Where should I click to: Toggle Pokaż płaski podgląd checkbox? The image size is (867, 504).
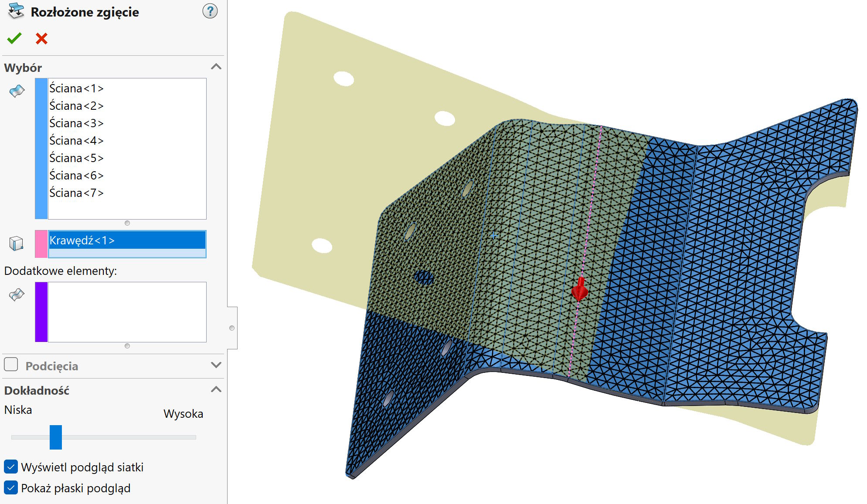coord(11,487)
